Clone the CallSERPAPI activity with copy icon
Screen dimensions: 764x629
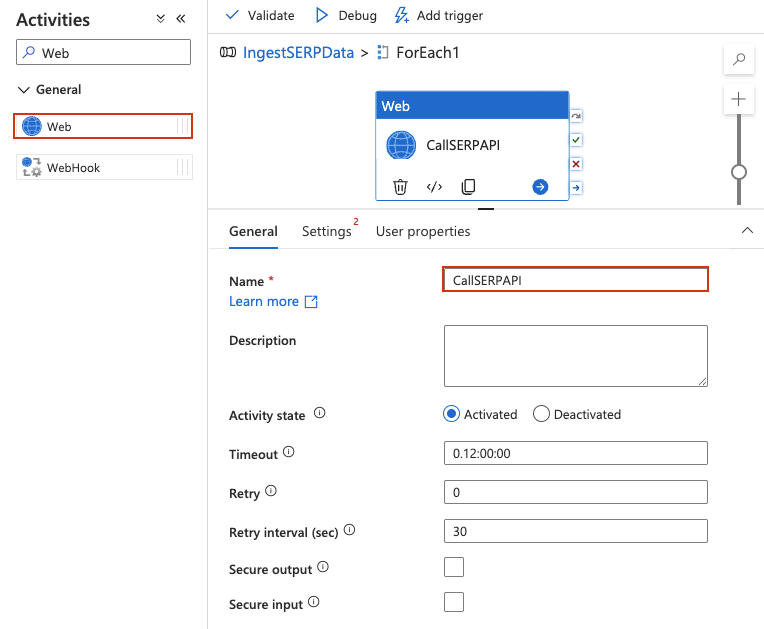[468, 187]
